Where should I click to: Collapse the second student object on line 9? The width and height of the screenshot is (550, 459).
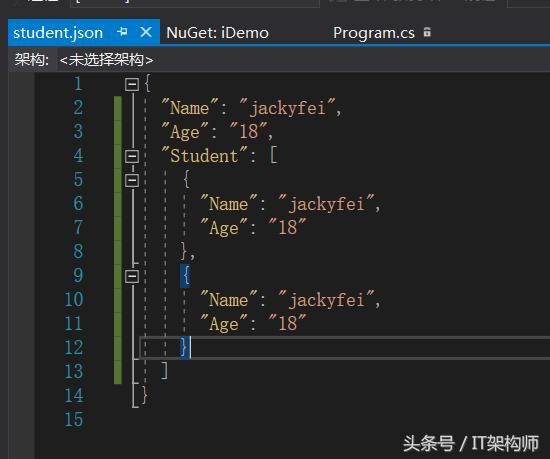click(x=132, y=276)
